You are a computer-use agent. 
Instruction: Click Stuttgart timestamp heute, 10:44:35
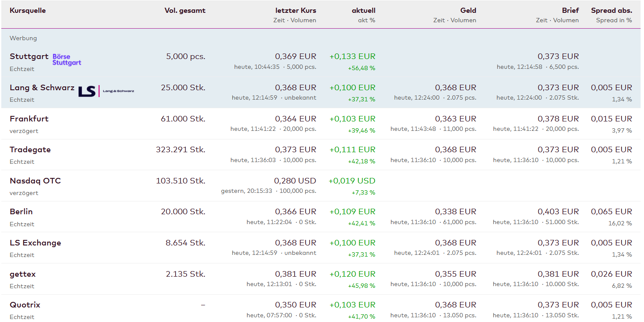257,67
